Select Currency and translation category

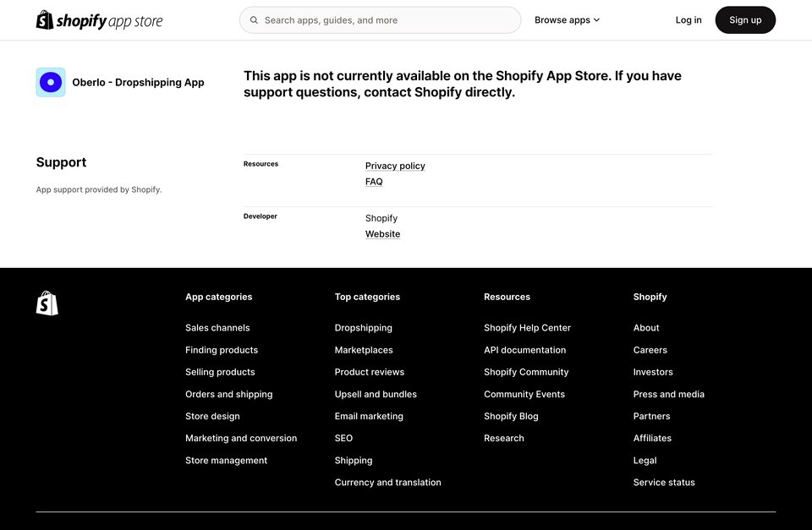[388, 483]
